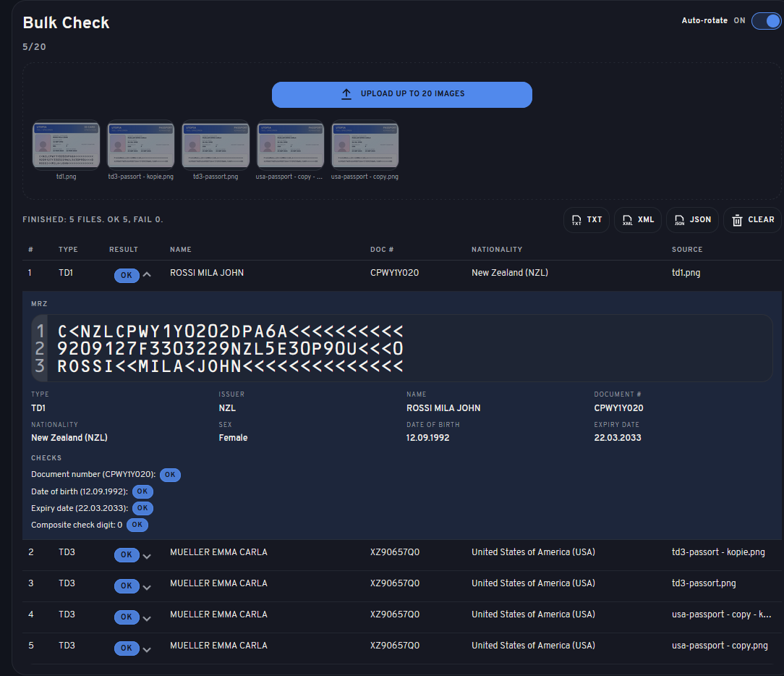Click the OK badge for Composite check digit

pos(137,525)
